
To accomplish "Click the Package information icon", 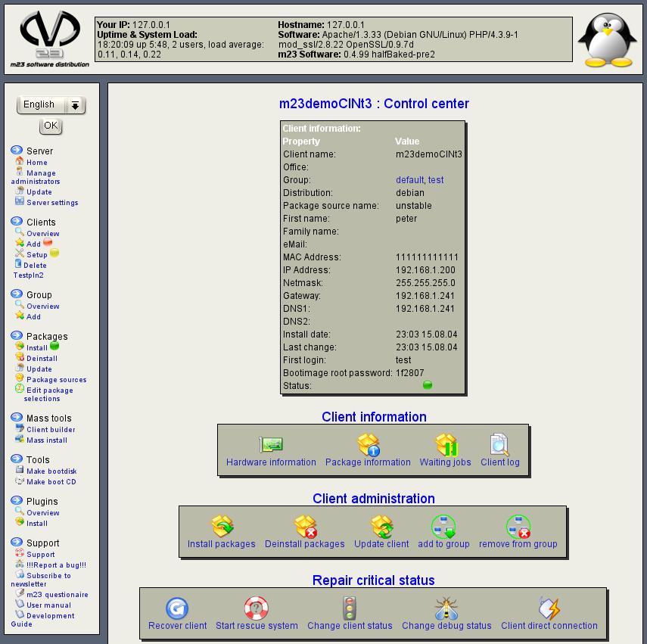I will [x=368, y=445].
